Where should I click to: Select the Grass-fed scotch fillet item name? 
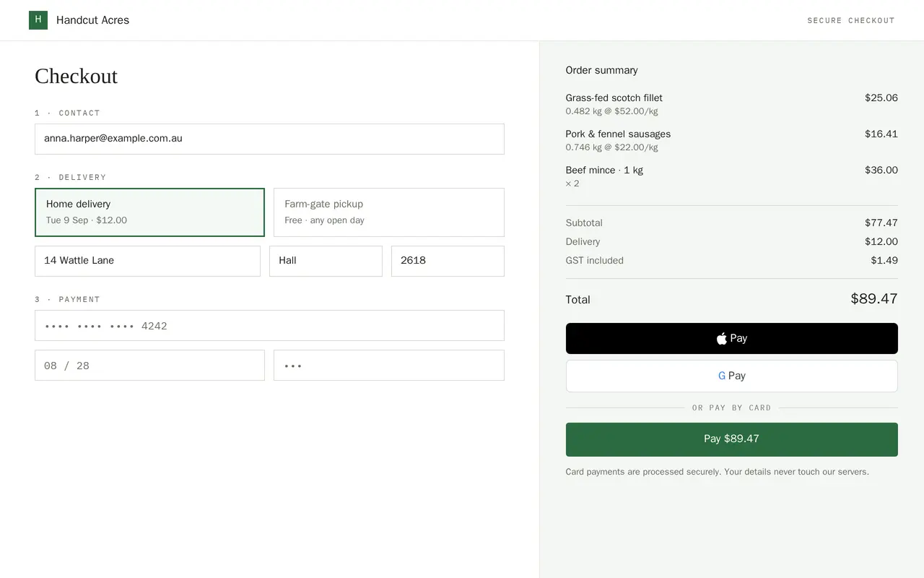click(x=614, y=98)
